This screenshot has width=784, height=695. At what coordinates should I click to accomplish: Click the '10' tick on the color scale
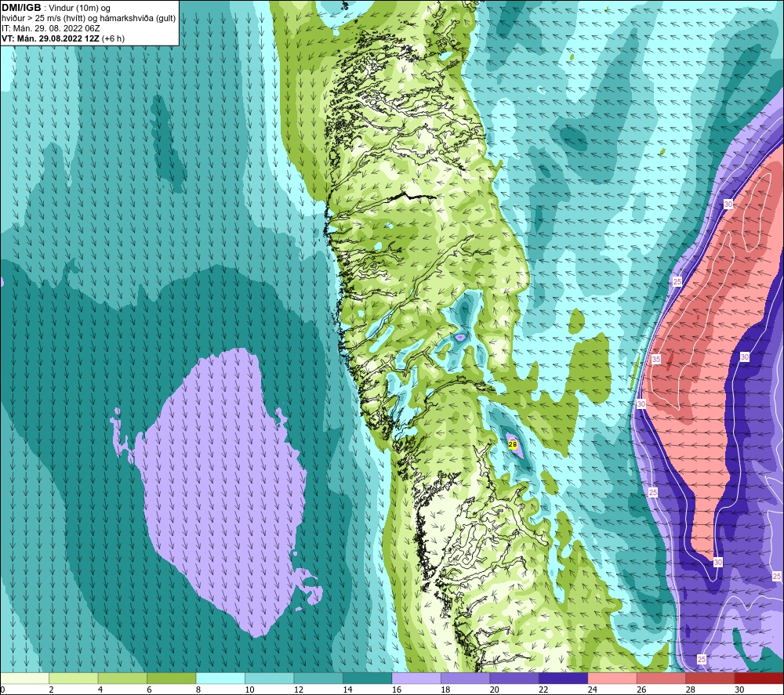pyautogui.click(x=249, y=690)
